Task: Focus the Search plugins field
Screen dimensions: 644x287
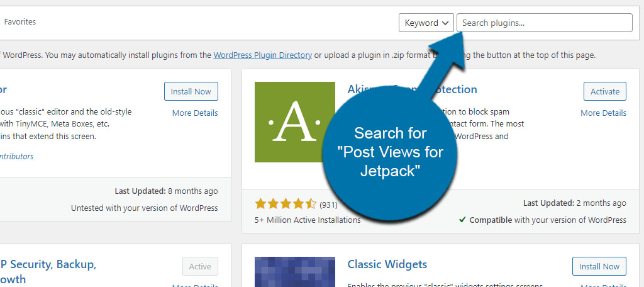Action: tap(544, 23)
